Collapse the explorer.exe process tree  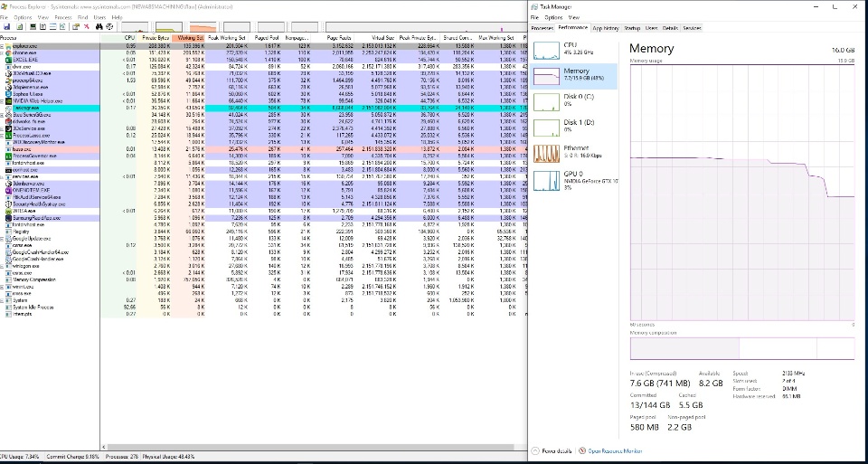(x=2, y=45)
